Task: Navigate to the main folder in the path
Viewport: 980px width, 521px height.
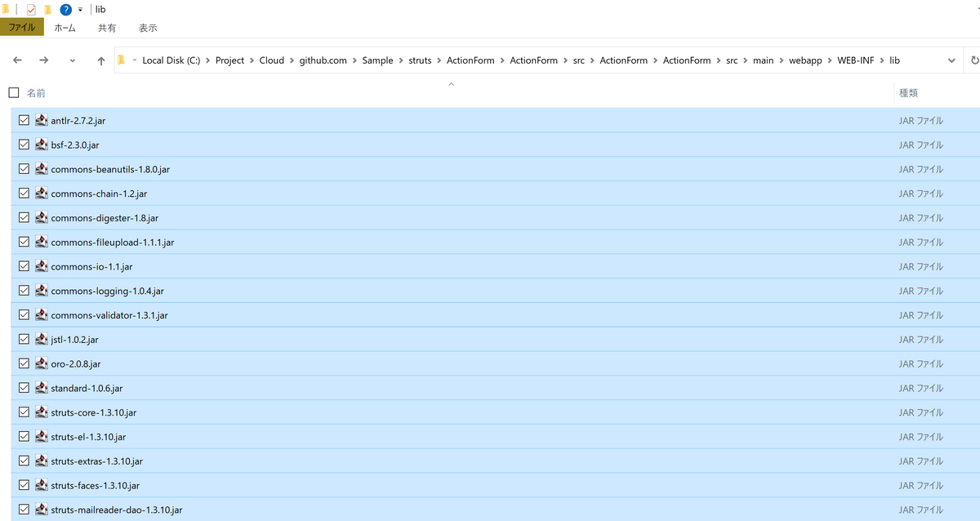Action: (762, 60)
